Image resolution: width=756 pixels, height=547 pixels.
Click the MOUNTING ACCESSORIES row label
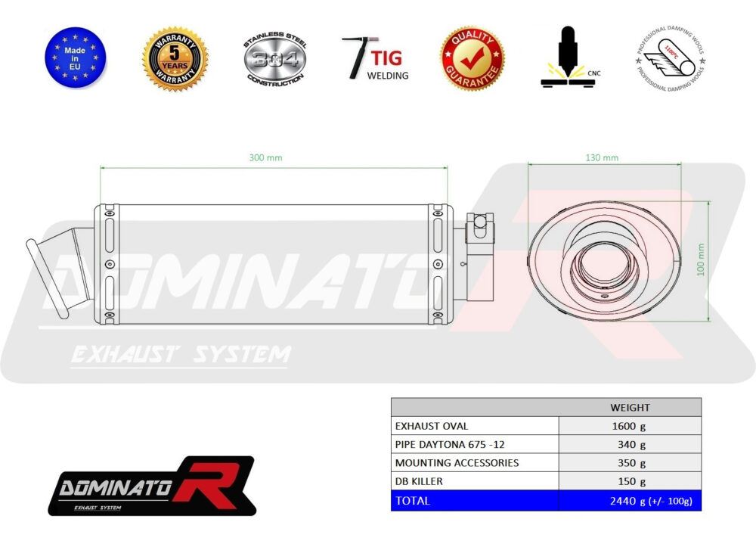point(457,462)
